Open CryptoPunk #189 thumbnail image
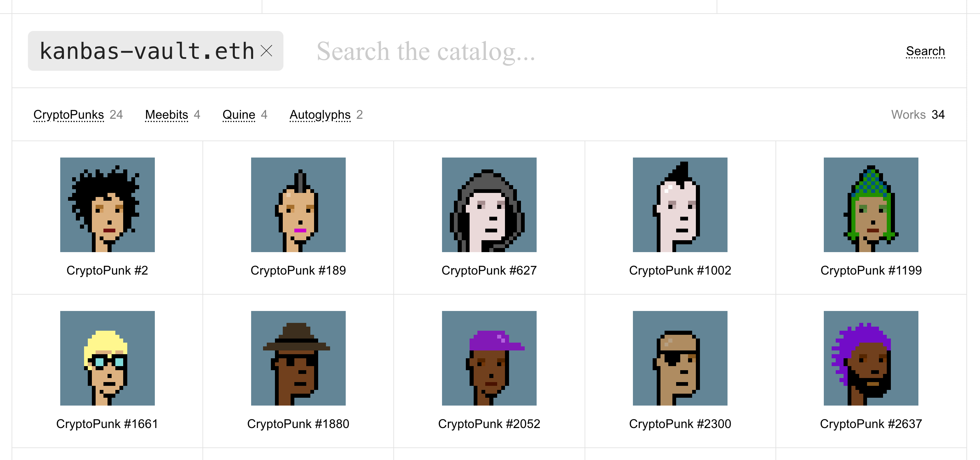This screenshot has width=980, height=460. (298, 205)
